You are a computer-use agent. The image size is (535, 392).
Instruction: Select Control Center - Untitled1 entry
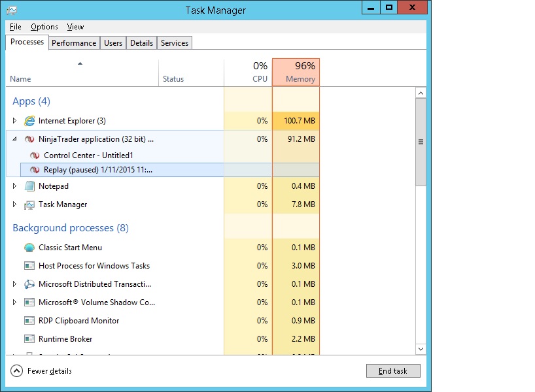click(x=88, y=155)
